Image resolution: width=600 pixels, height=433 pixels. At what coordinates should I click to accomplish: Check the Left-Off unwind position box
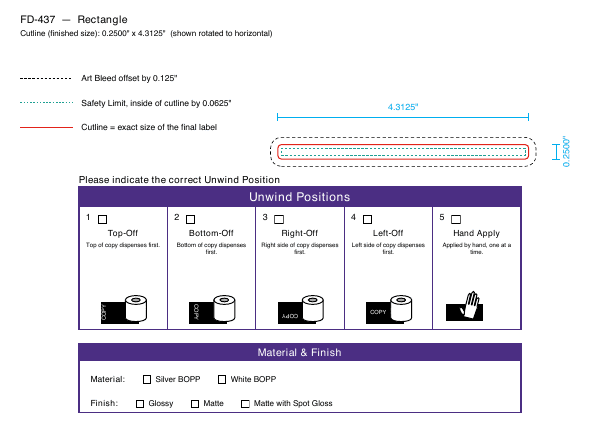tap(367, 219)
